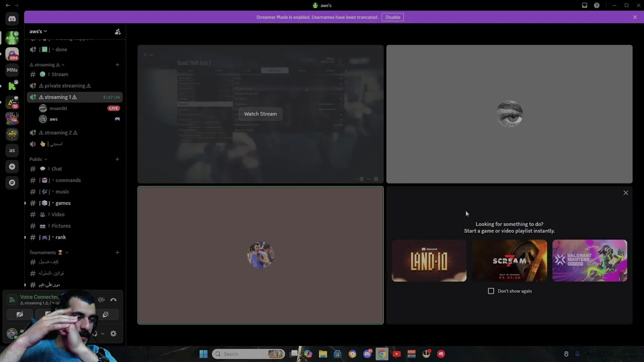Disable Streamer Mode
The width and height of the screenshot is (644, 362).
coord(392,17)
